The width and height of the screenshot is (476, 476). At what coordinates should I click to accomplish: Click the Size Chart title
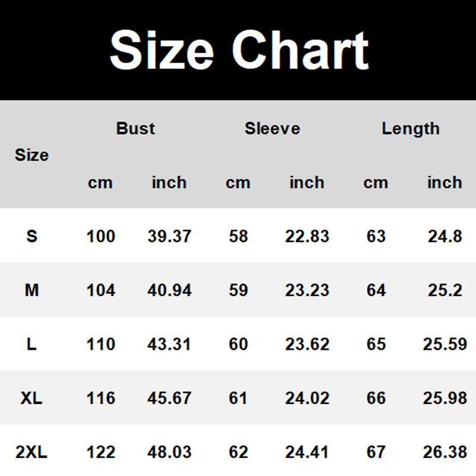click(239, 50)
